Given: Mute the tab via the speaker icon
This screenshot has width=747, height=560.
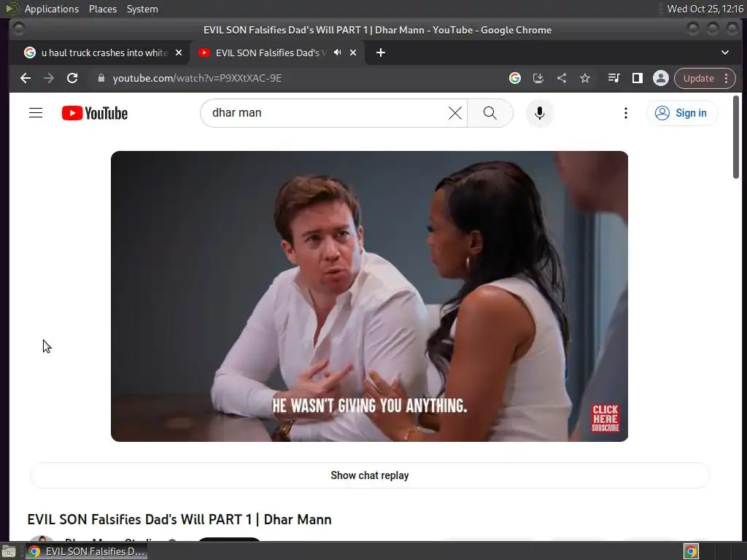Looking at the screenshot, I should [337, 52].
